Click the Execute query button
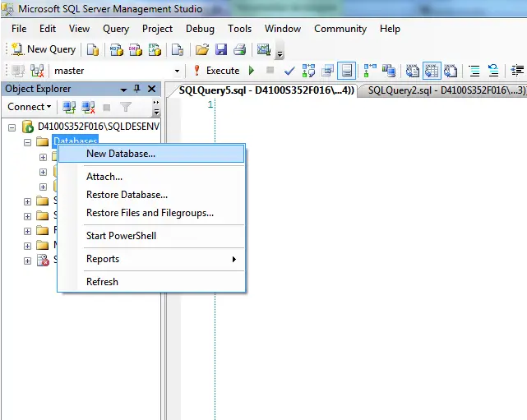527x420 pixels. tap(215, 71)
